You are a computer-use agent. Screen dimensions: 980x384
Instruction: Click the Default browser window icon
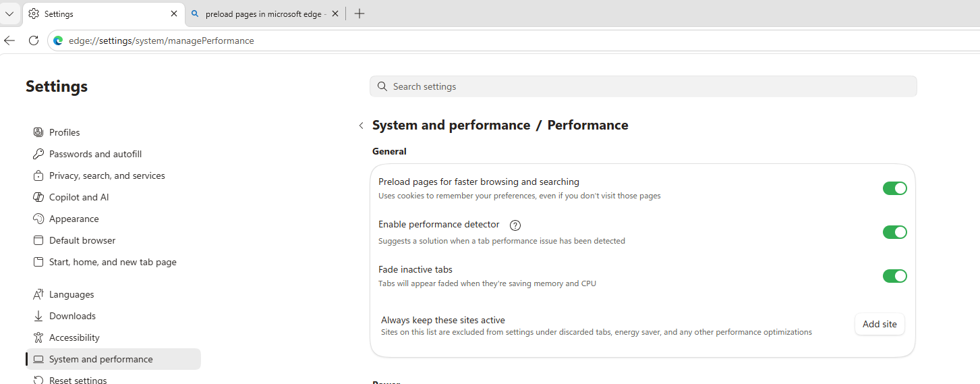click(38, 240)
